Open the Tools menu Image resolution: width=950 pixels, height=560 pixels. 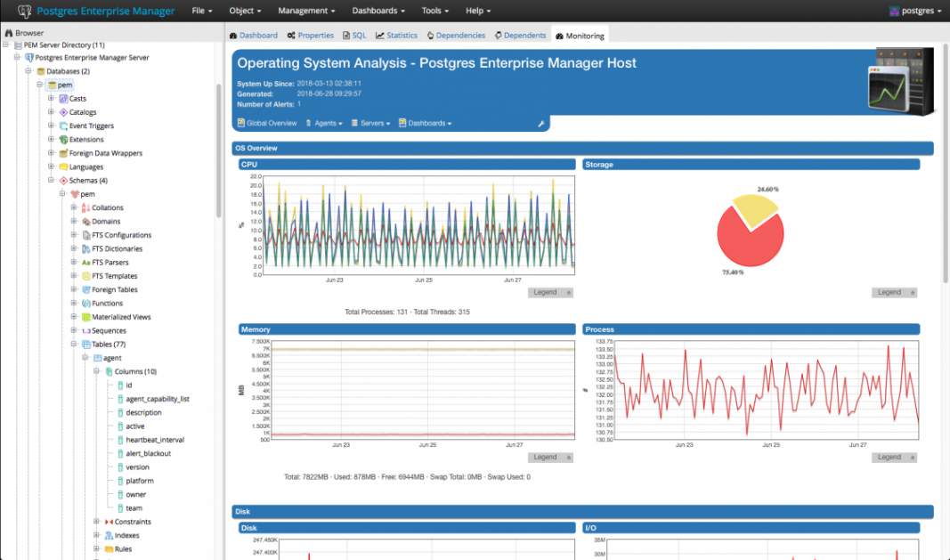coord(435,11)
